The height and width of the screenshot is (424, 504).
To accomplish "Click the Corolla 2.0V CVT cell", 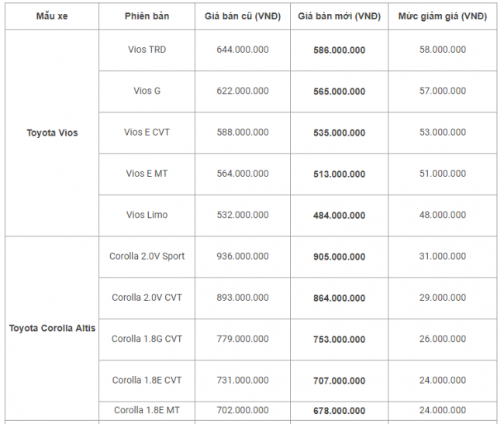I will pos(147,298).
